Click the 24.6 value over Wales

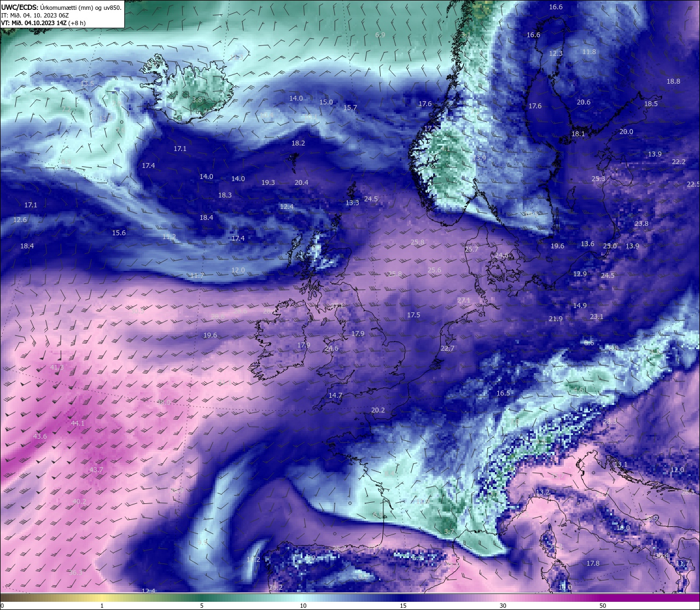[331, 348]
